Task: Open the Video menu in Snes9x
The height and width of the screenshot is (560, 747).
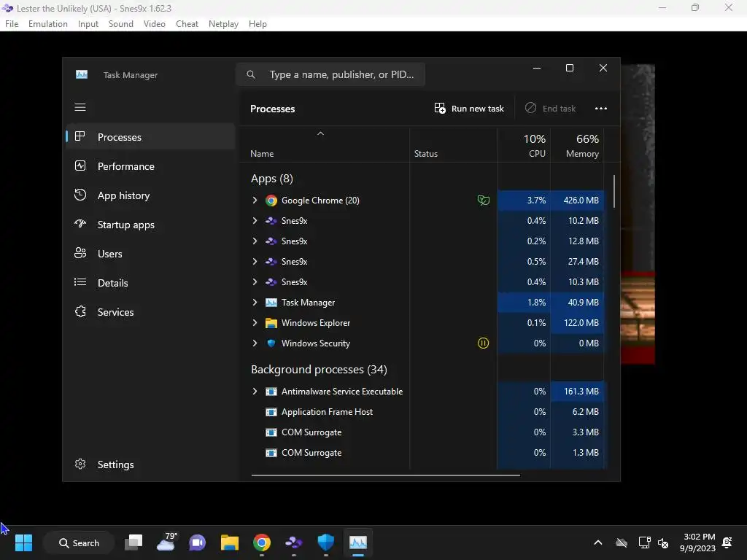Action: tap(155, 24)
